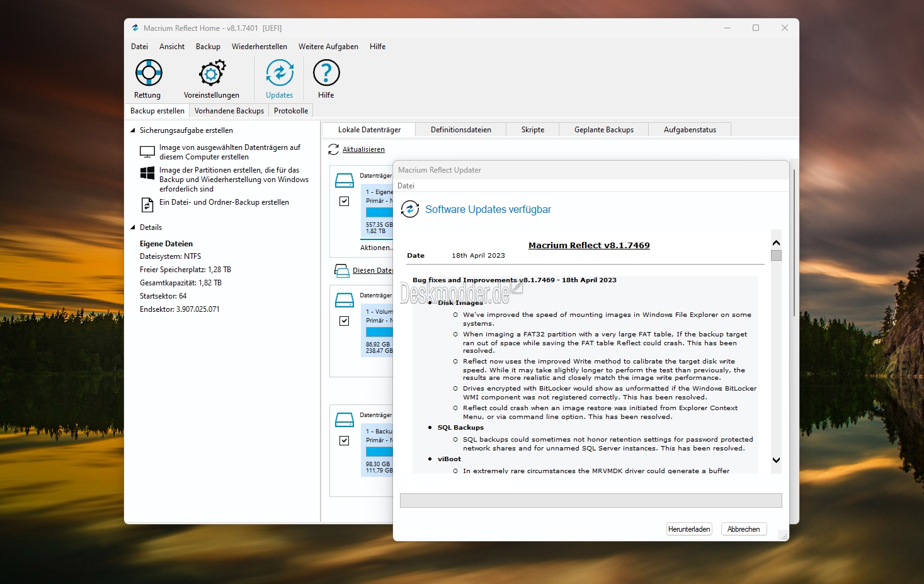
Task: Toggle checkbox for the 'Backup' partition
Action: (345, 441)
